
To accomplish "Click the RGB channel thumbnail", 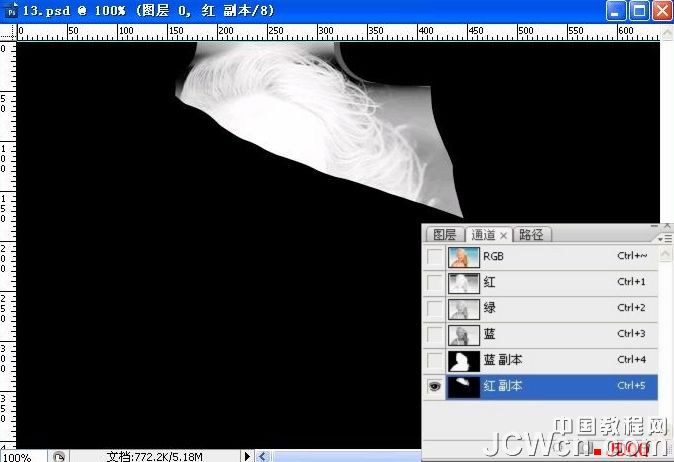I will [x=464, y=257].
